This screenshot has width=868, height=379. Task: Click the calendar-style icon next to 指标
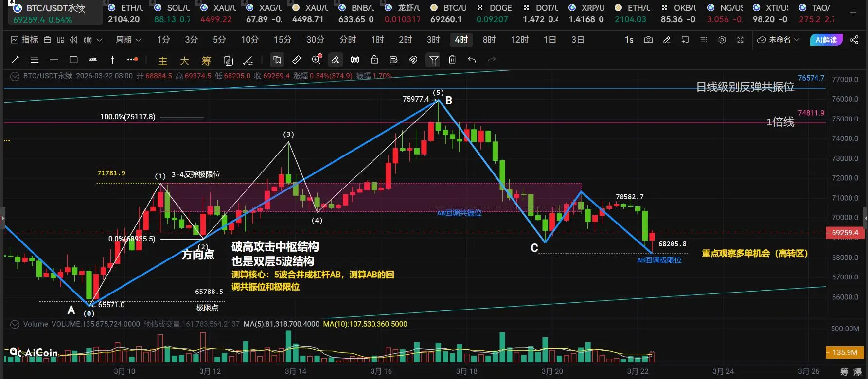pyautogui.click(x=47, y=40)
